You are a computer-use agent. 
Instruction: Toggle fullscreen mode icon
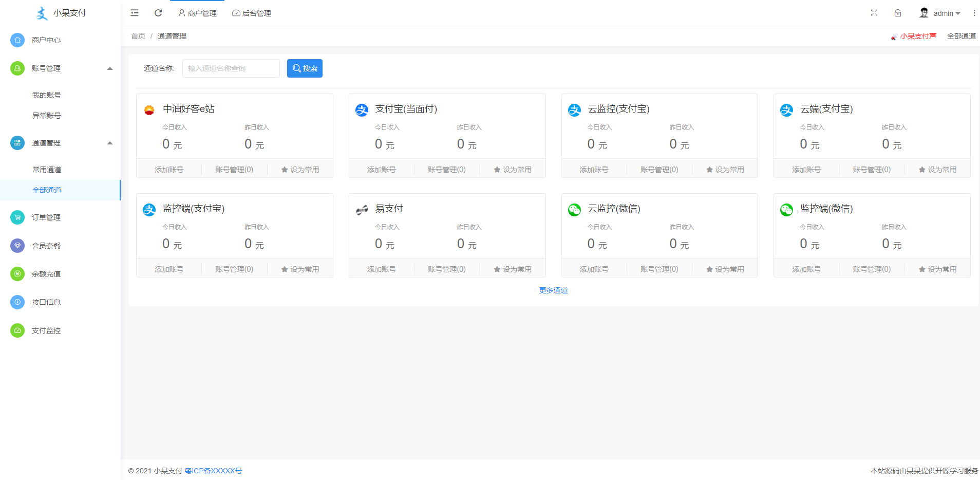click(874, 13)
